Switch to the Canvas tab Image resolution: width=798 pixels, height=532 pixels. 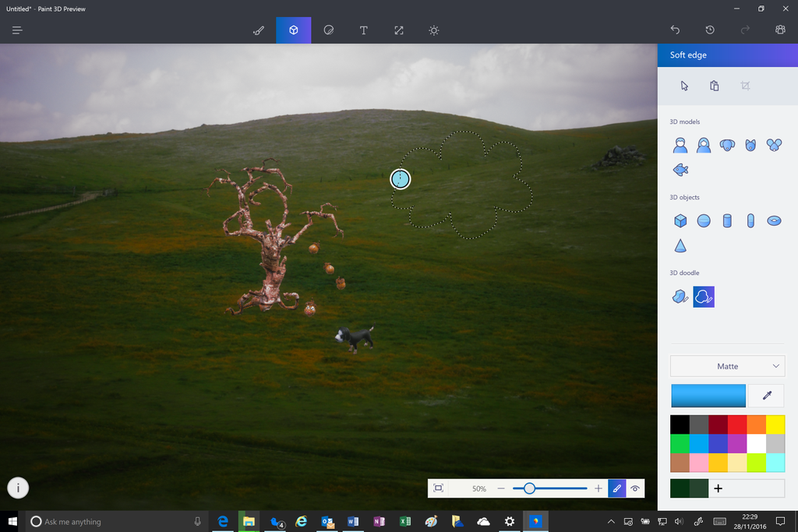[x=398, y=30]
